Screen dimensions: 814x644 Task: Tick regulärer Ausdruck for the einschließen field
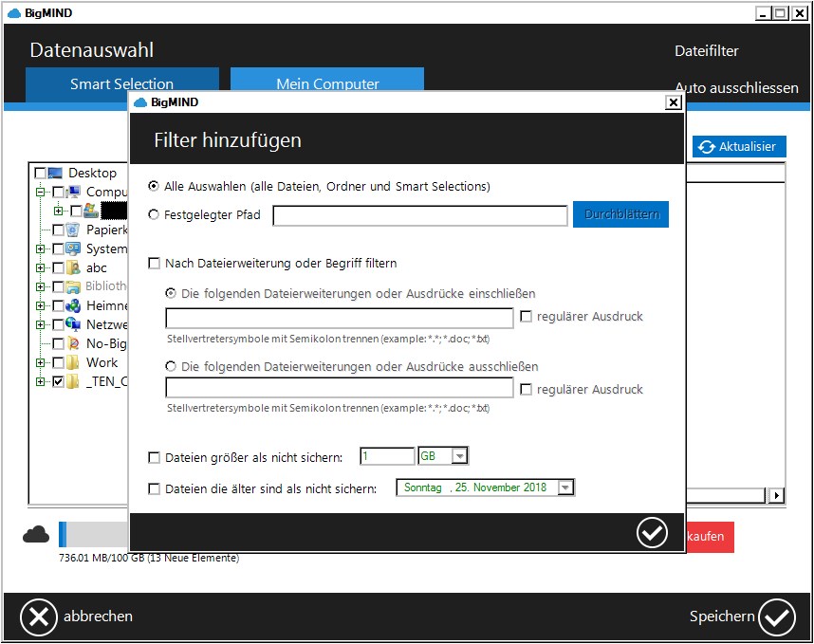[x=526, y=316]
